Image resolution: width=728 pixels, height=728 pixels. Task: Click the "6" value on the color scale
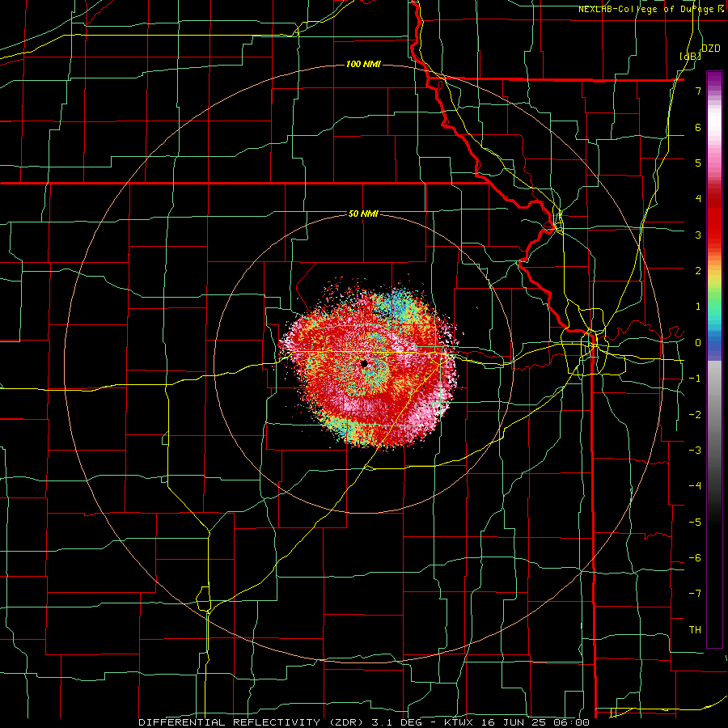click(698, 127)
